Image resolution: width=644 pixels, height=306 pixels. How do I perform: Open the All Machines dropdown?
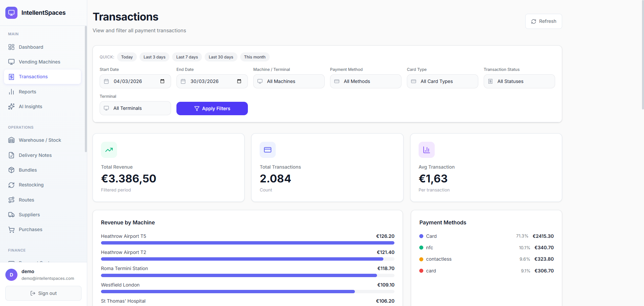coord(289,81)
